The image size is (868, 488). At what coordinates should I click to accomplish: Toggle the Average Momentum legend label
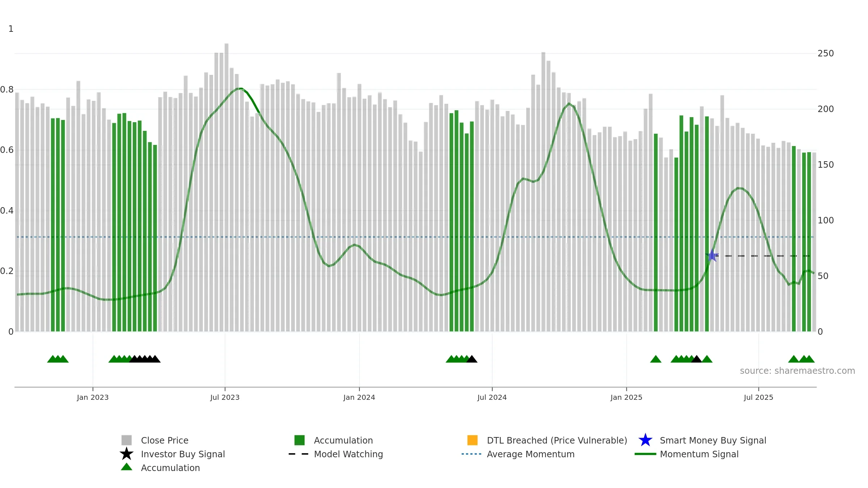pyautogui.click(x=531, y=454)
